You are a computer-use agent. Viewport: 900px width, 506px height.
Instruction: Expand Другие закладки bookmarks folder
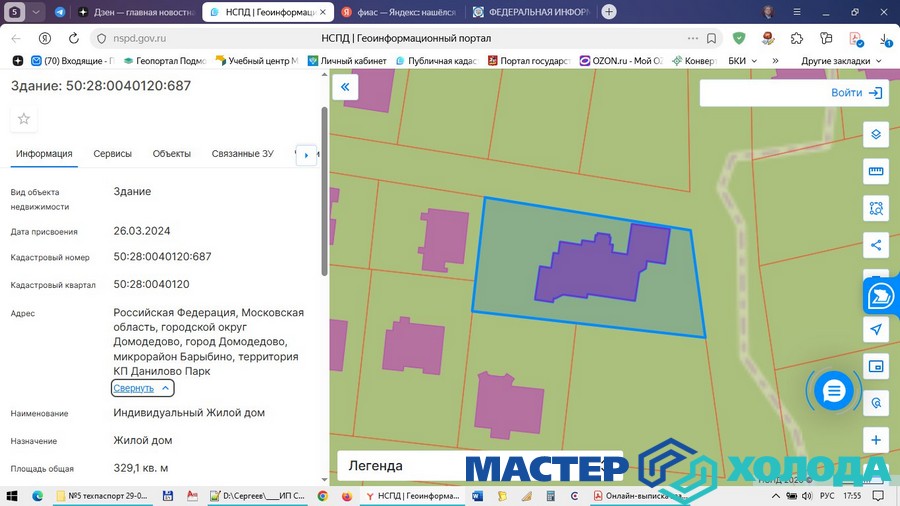pyautogui.click(x=840, y=61)
